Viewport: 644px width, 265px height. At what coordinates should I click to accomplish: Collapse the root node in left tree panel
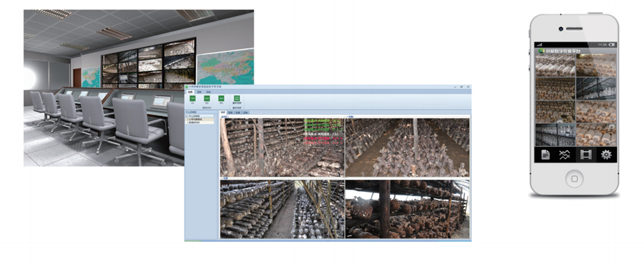pos(186,116)
